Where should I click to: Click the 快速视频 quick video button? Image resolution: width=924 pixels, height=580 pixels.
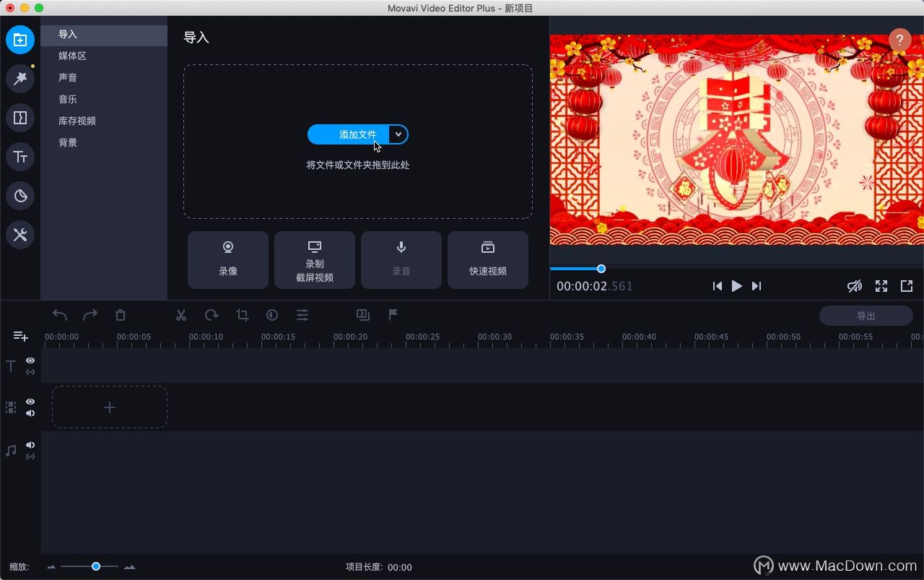click(488, 260)
